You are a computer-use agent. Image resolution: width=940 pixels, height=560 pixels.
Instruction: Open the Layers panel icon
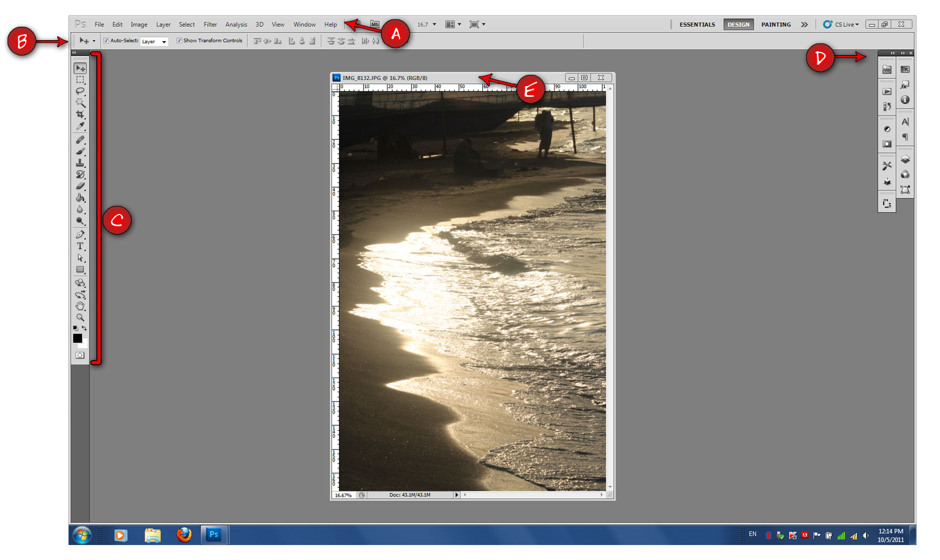point(905,159)
